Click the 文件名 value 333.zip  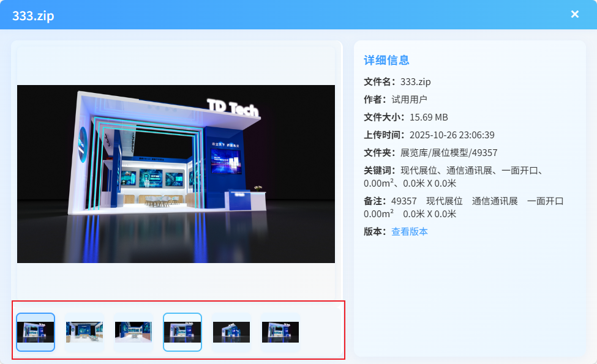click(x=416, y=81)
